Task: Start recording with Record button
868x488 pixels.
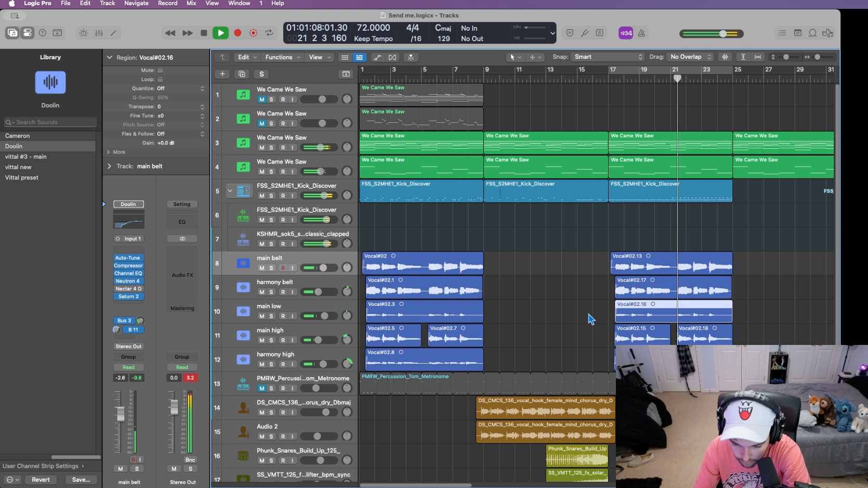Action: point(238,33)
